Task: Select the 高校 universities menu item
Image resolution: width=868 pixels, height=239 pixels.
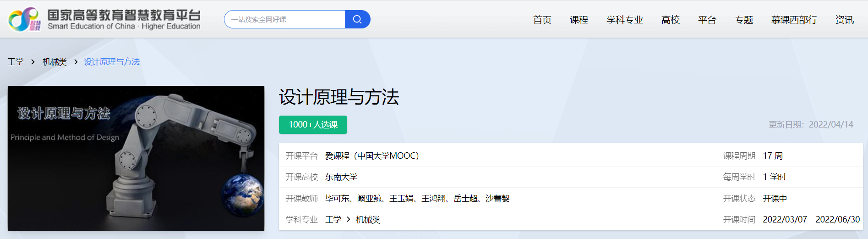Action: coord(670,20)
